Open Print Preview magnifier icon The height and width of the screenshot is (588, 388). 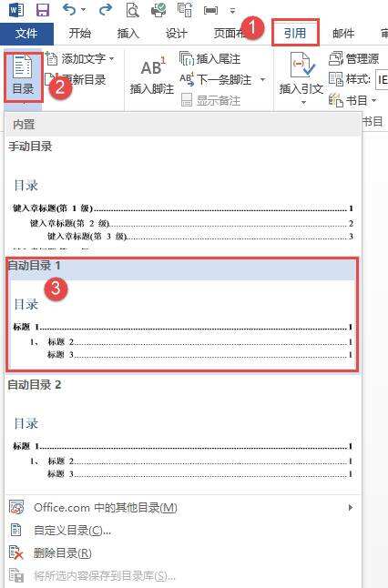(x=132, y=10)
